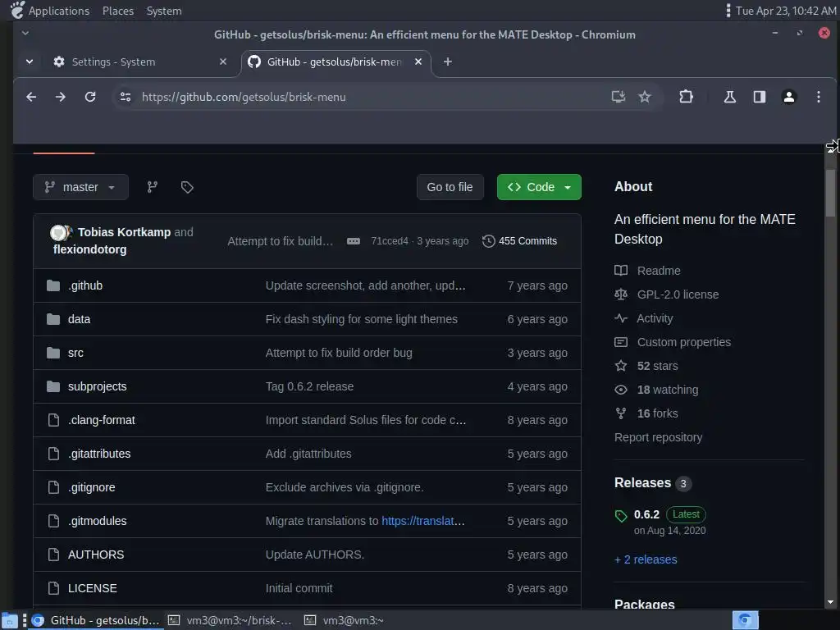Screen dimensions: 840x630
Task: Open the .clang-format file
Action: pos(101,420)
